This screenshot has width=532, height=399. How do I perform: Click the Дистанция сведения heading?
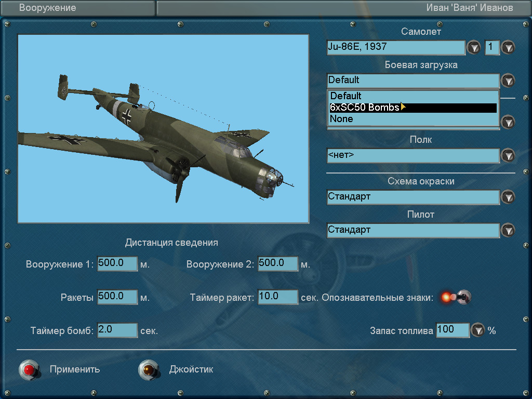click(x=171, y=243)
